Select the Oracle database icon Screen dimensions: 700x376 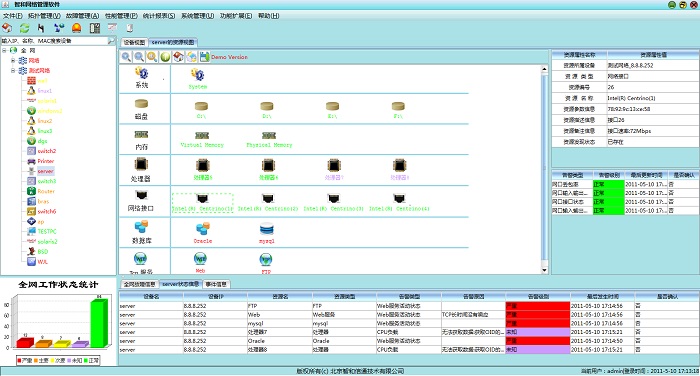[203, 229]
